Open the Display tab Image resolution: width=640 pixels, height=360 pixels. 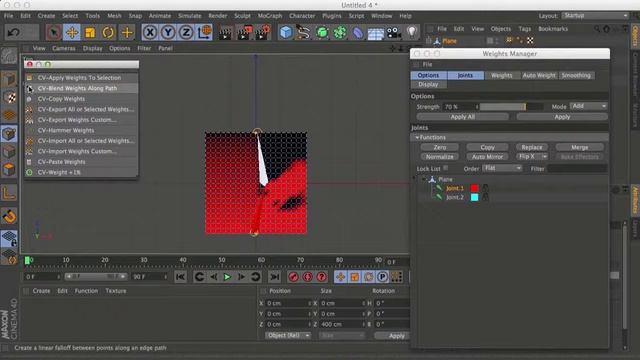coord(428,84)
